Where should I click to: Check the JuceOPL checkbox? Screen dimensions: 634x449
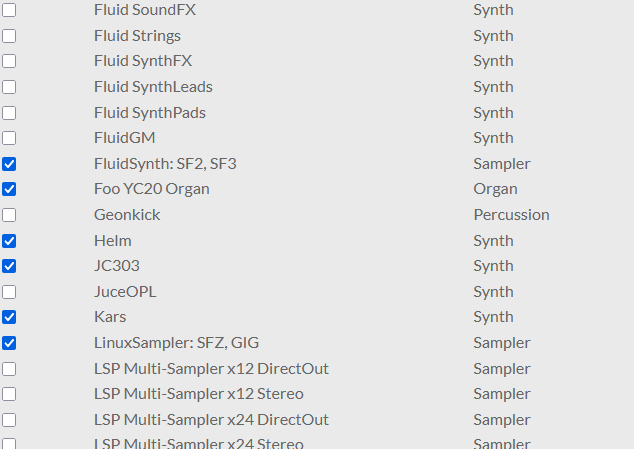9,292
